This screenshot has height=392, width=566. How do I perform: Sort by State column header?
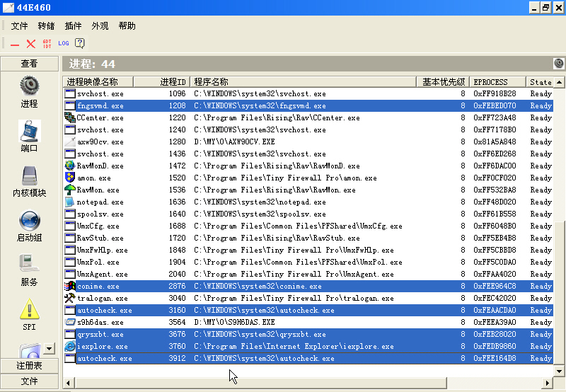pyautogui.click(x=540, y=82)
